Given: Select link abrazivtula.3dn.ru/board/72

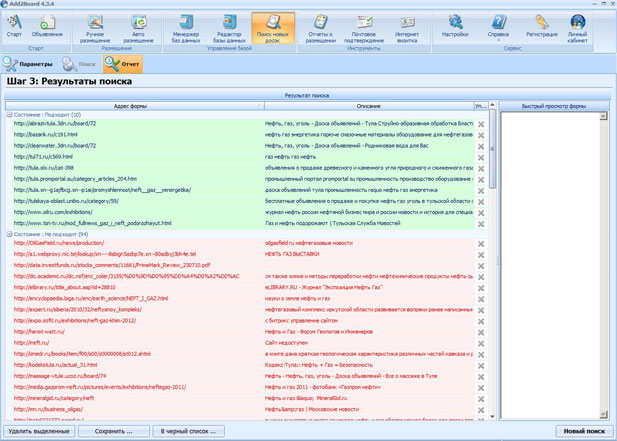Looking at the screenshot, I should [x=55, y=124].
